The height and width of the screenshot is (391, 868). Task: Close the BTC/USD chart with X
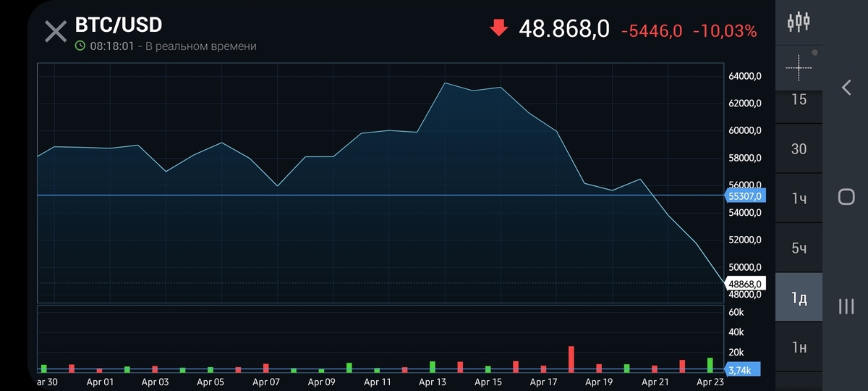(56, 32)
